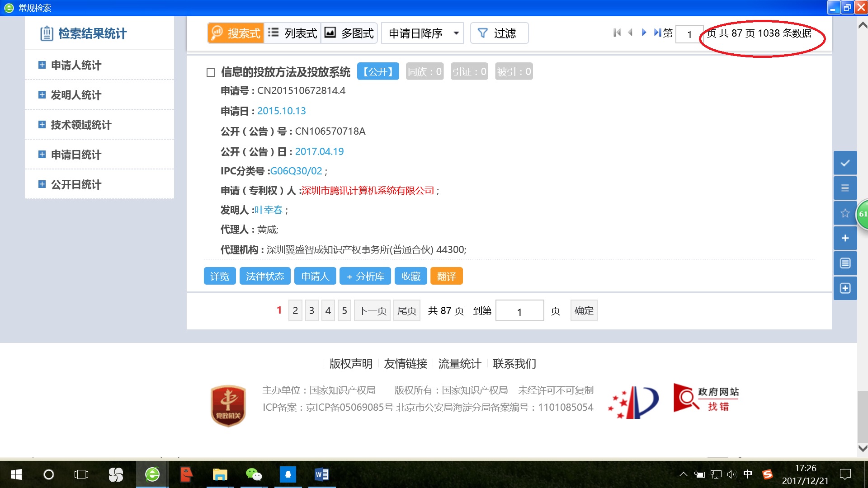
Task: Click 收藏 button to bookmark patent
Action: tap(410, 277)
